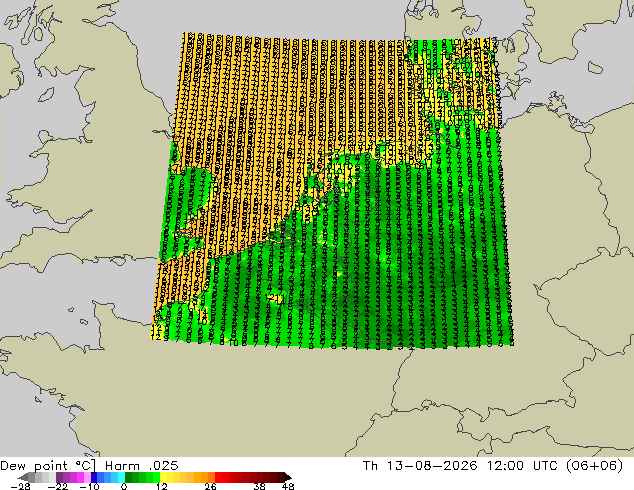
Task: Click the '12:00 UTC' time text
Action: (x=521, y=466)
